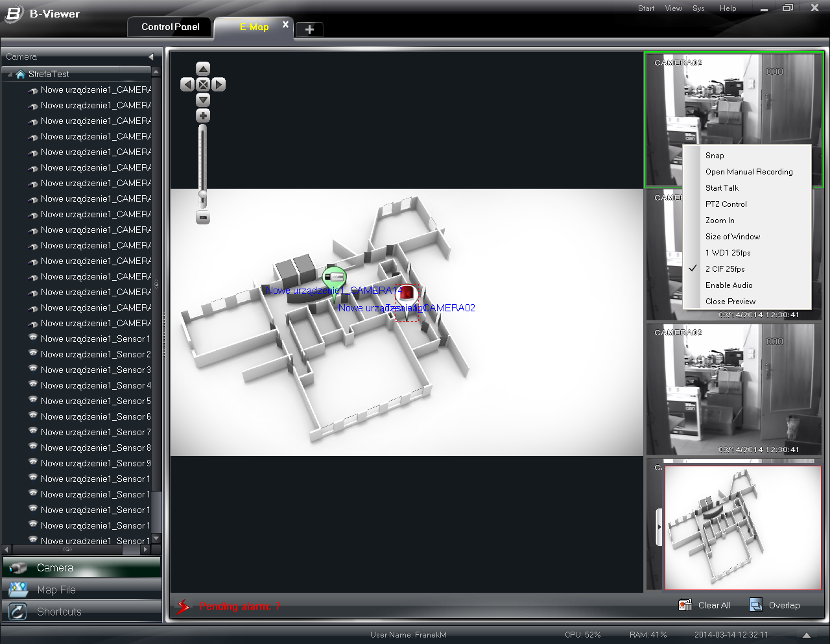Close the E-Map tab with its X
830x644 pixels.
click(x=285, y=25)
